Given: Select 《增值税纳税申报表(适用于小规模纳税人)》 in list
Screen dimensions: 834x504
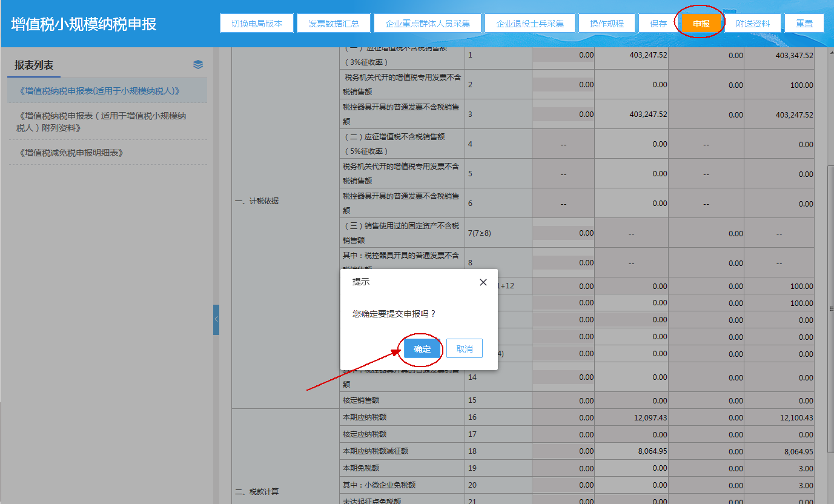Looking at the screenshot, I should pyautogui.click(x=100, y=91).
